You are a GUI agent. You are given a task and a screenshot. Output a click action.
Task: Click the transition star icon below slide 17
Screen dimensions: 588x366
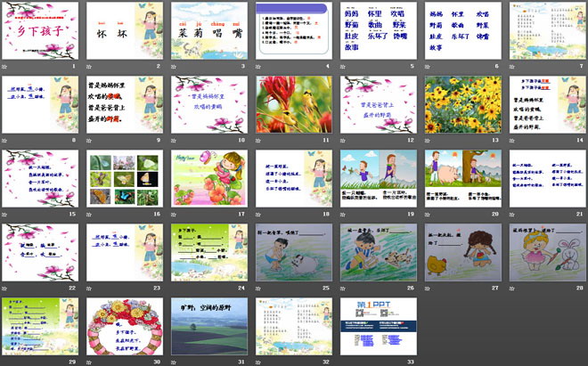175,215
